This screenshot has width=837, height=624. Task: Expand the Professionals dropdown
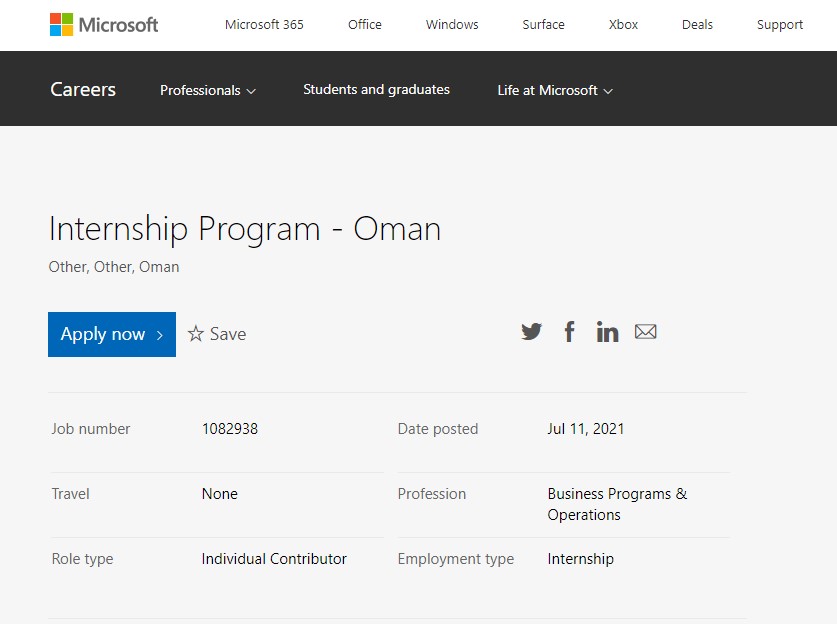pos(208,90)
